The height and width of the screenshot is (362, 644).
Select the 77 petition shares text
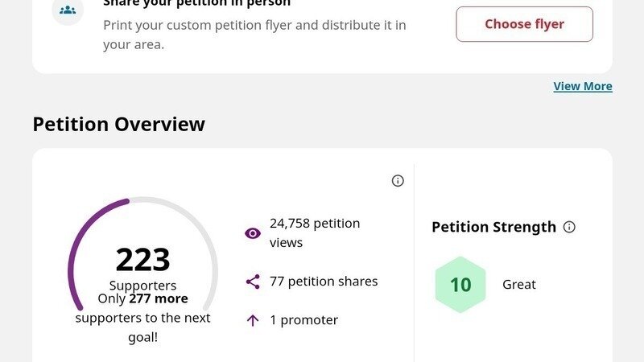(324, 281)
